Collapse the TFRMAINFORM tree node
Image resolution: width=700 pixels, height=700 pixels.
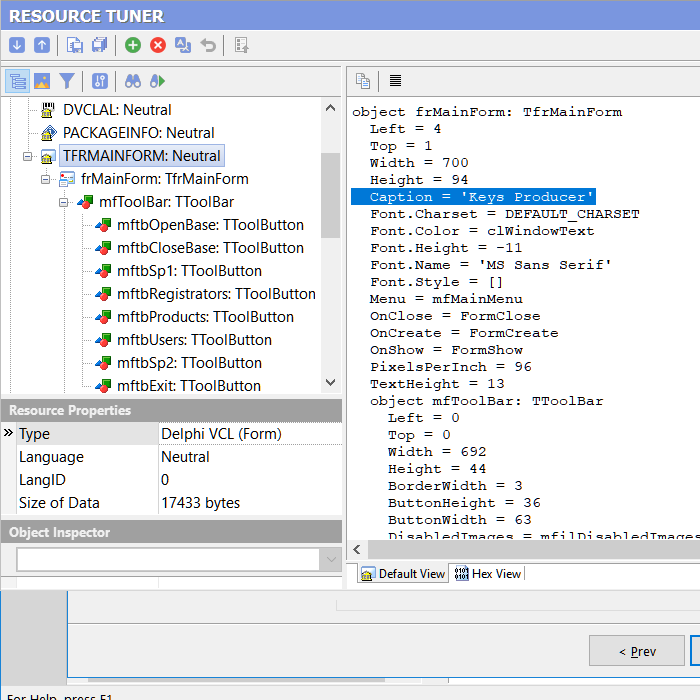coord(28,156)
